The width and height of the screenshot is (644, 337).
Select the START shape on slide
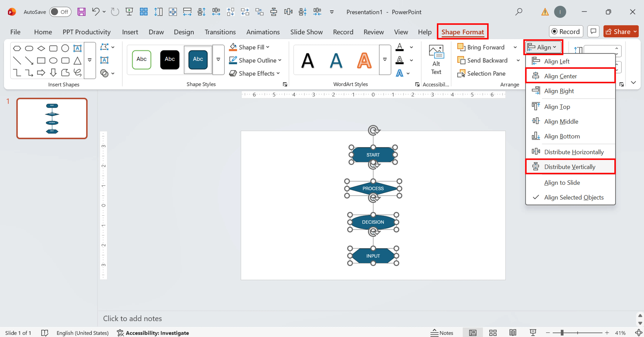tap(373, 155)
